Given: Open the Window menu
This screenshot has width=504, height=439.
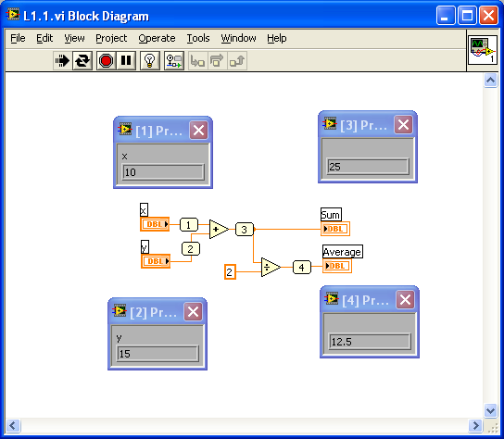Looking at the screenshot, I should click(238, 38).
